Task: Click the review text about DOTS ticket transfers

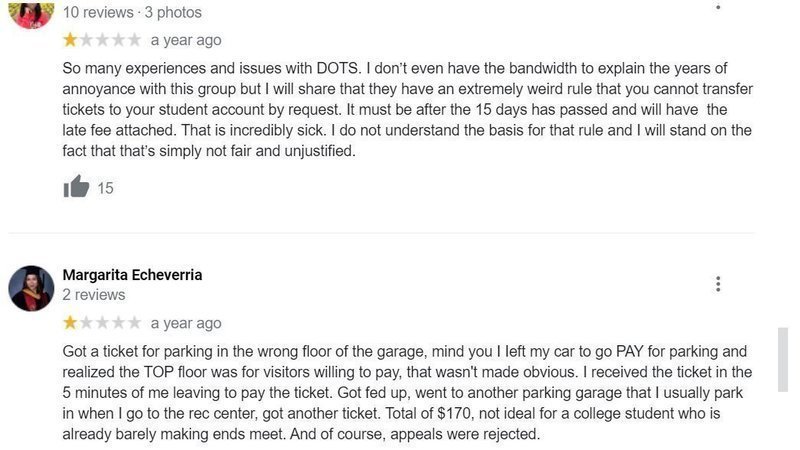Action: pyautogui.click(x=400, y=110)
